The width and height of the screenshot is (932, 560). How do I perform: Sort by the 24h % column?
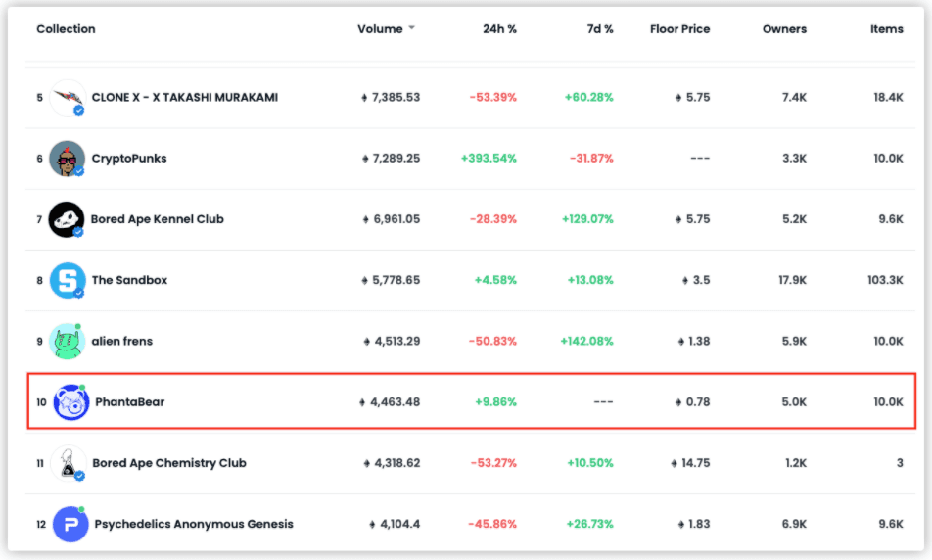click(499, 29)
